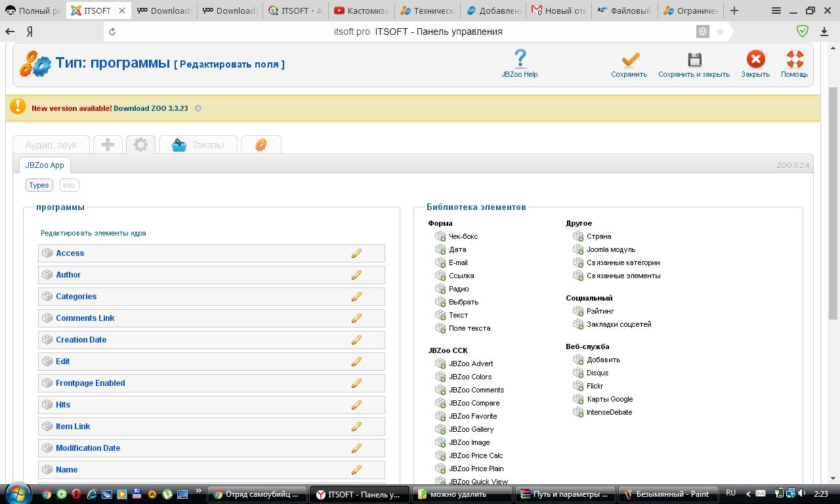Open the gear settings tab

coord(140,145)
